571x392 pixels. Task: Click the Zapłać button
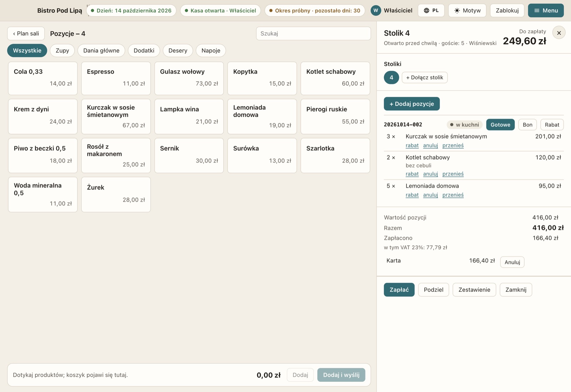(399, 290)
